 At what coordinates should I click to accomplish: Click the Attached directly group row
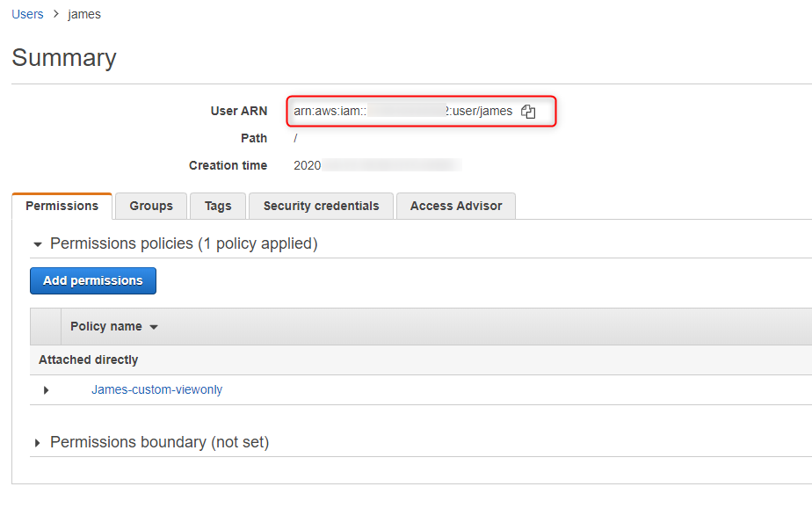(x=88, y=360)
